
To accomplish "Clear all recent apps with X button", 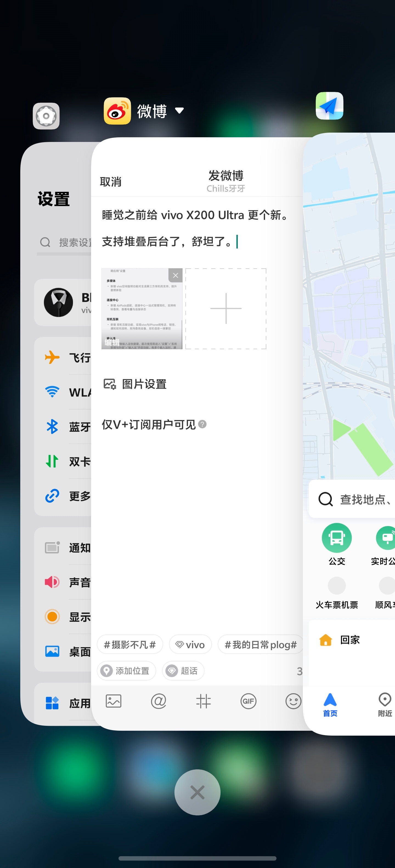I will pos(197,792).
